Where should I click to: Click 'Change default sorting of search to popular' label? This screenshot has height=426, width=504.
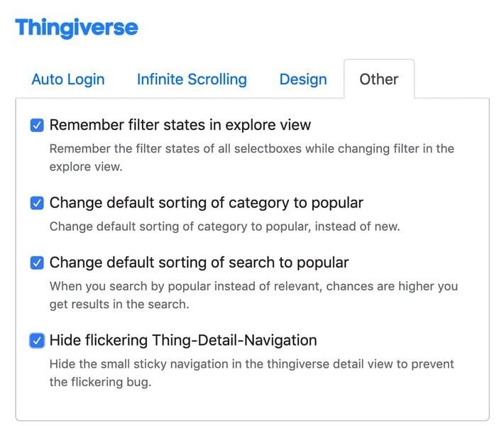[x=199, y=263]
